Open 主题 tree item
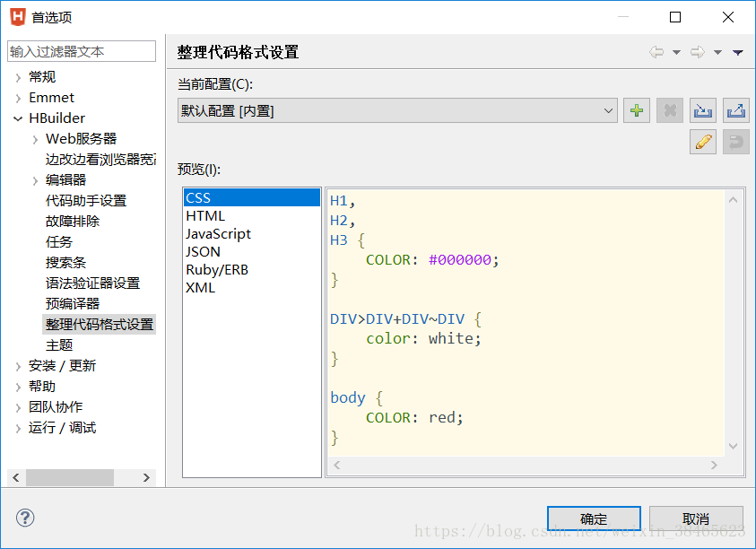756x549 pixels. [59, 345]
